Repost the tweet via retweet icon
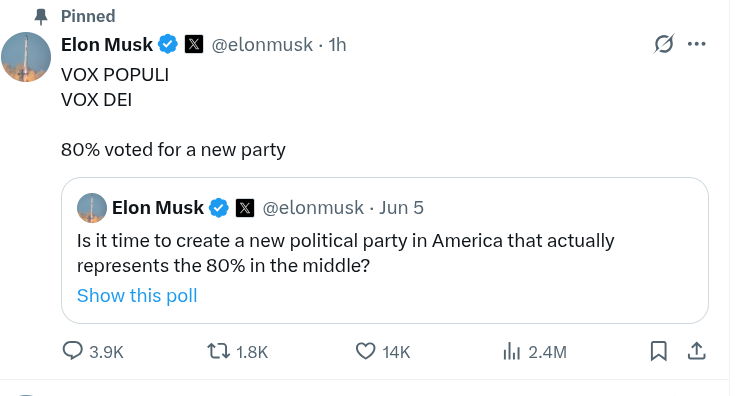The image size is (737, 396). pyautogui.click(x=219, y=351)
